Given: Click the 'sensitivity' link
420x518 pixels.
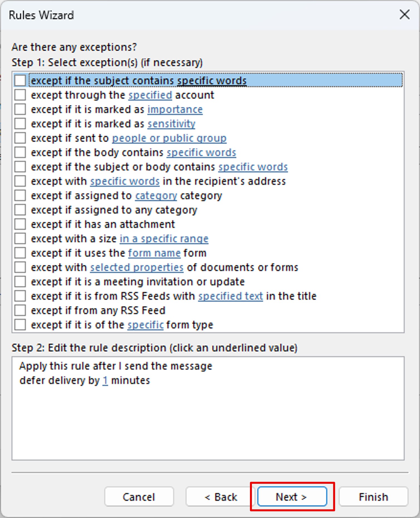Looking at the screenshot, I should click(x=171, y=124).
